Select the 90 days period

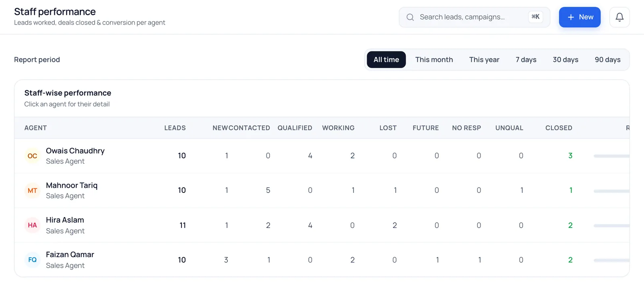tap(608, 59)
